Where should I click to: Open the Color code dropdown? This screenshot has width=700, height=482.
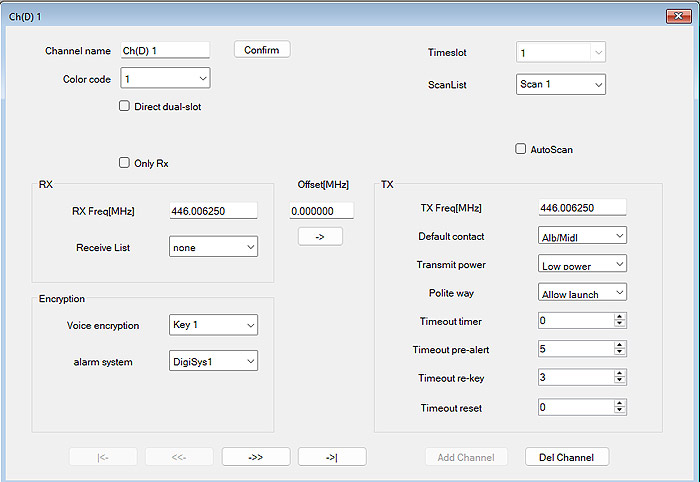[x=165, y=79]
